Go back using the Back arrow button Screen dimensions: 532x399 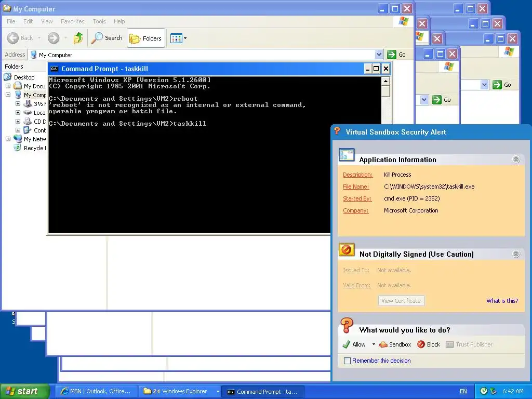tap(20, 38)
